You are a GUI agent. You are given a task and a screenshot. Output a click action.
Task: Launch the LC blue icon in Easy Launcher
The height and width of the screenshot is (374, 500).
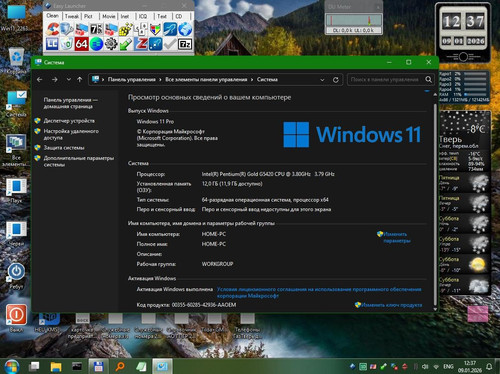pos(52,44)
